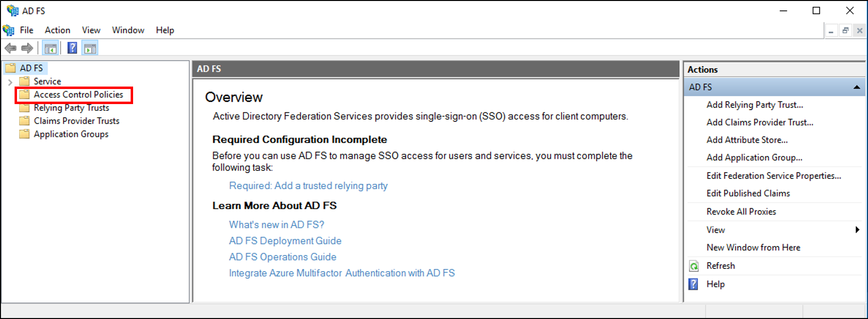Open the View submenu in the Actions pane
Viewport: 868px width, 319px height.
pyautogui.click(x=715, y=230)
